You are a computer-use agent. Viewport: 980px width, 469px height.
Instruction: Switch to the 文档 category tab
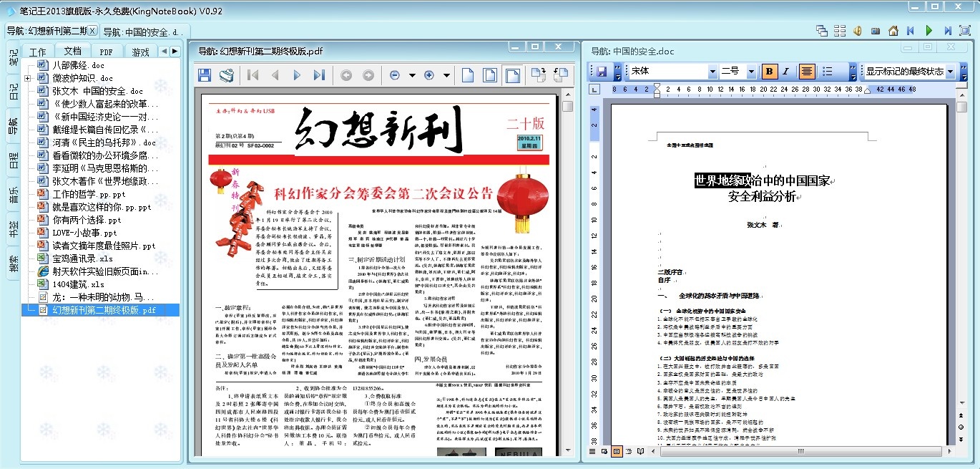pyautogui.click(x=72, y=51)
